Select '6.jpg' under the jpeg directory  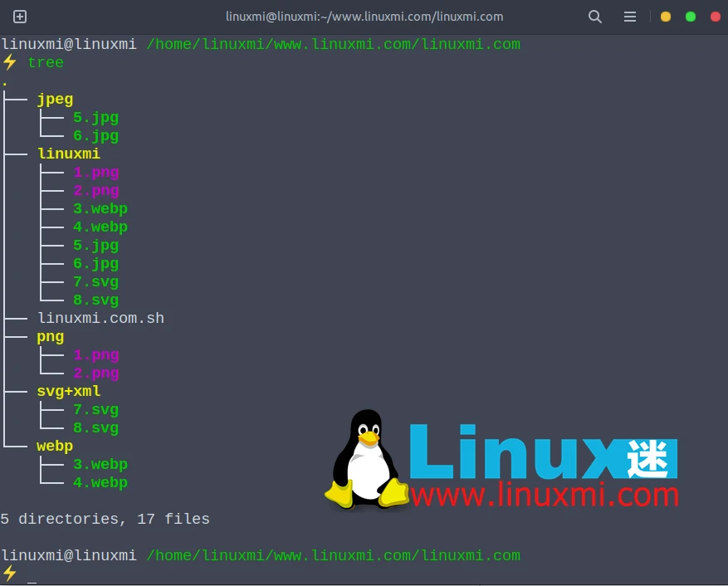(95, 135)
